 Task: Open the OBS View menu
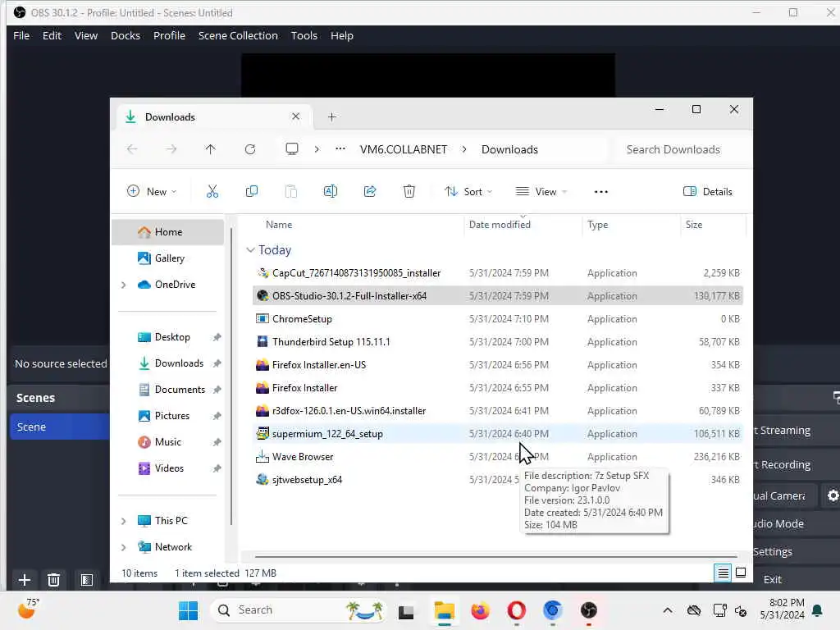(85, 35)
